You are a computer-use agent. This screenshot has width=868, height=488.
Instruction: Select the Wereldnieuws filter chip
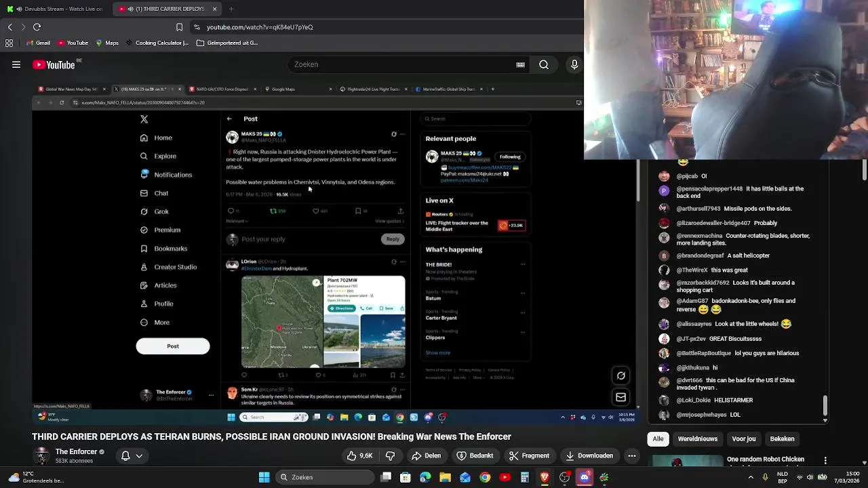698,439
